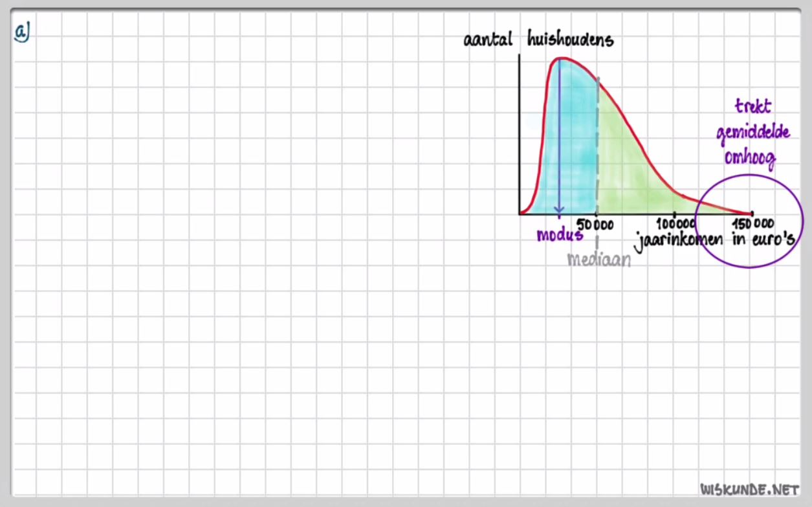The height and width of the screenshot is (507, 812).
Task: Click the purple word 'omhoog'
Action: (x=750, y=159)
